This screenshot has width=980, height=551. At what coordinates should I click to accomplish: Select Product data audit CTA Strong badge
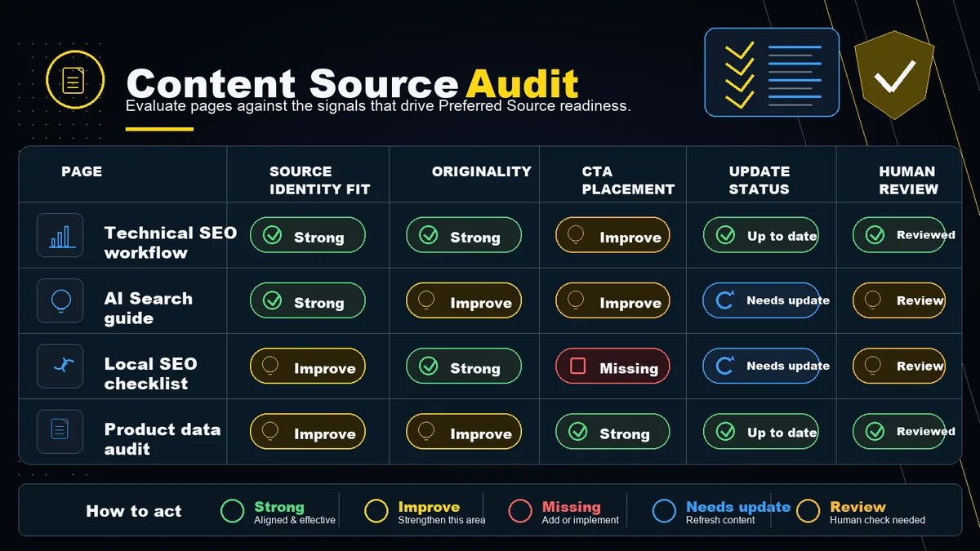coord(612,432)
